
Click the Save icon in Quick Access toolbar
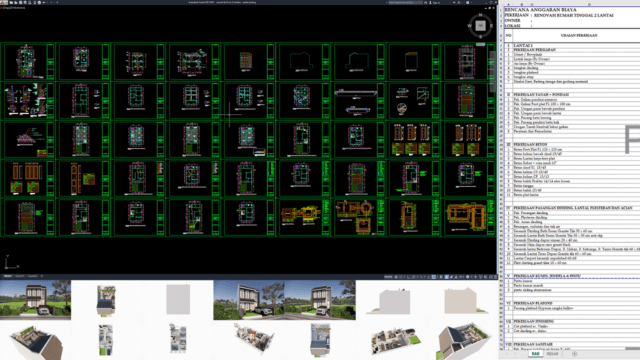tap(20, 2)
